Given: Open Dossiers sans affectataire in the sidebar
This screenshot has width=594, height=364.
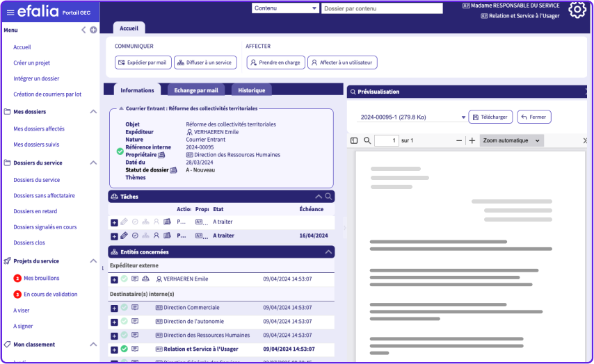Looking at the screenshot, I should [x=44, y=196].
